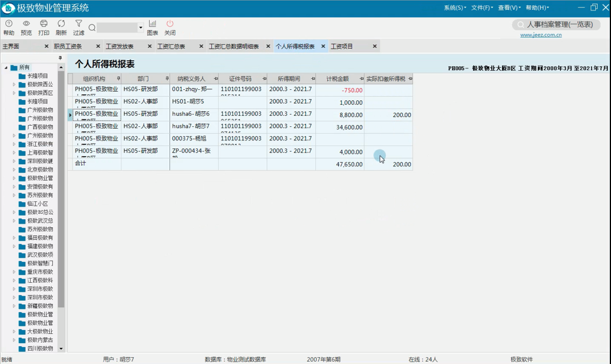Pin the 组织机构 column header
This screenshot has height=364, width=611.
tap(118, 79)
